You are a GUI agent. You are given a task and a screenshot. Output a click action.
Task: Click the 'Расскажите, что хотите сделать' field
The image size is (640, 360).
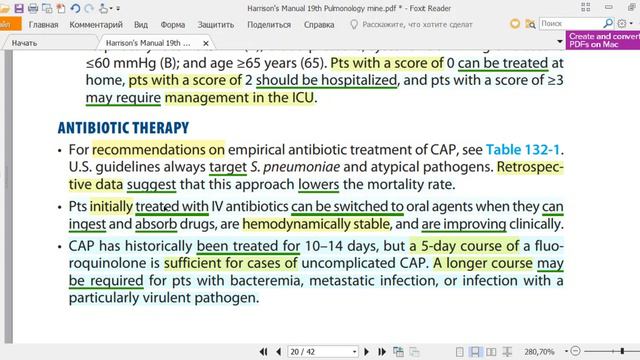(417, 24)
